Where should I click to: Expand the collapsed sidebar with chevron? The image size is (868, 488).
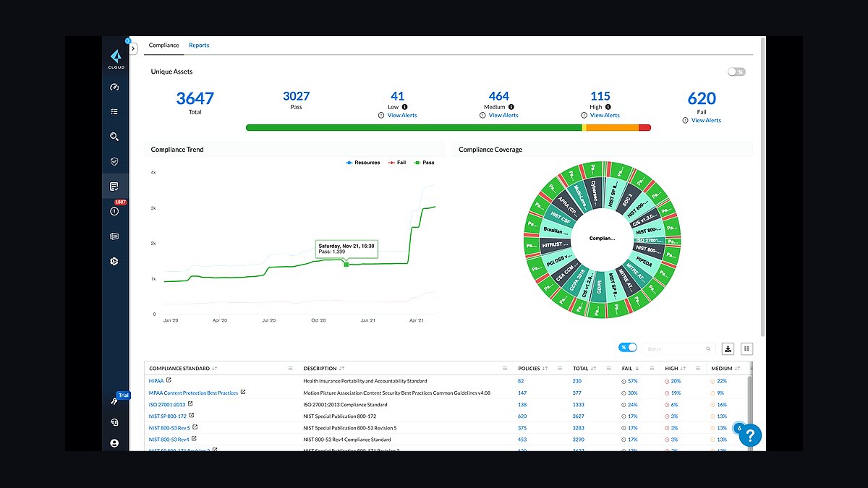(x=134, y=48)
